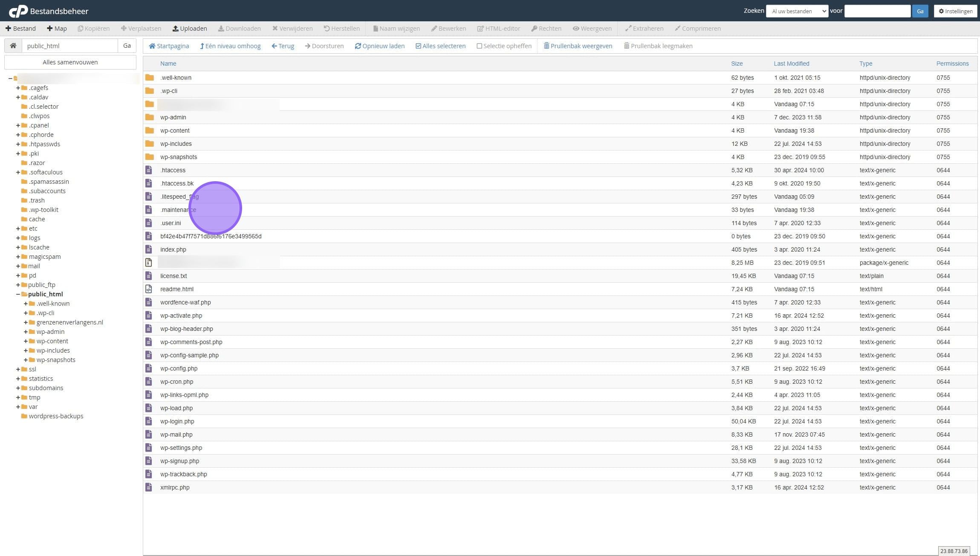Open the 'Al uw bestanden' search scope dropdown
Screen dimensions: 980x556
point(797,11)
